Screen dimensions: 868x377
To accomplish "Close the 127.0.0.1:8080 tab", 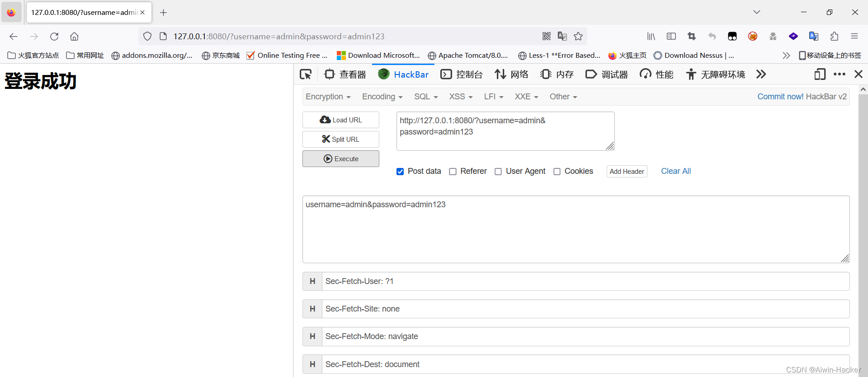I will pos(142,13).
